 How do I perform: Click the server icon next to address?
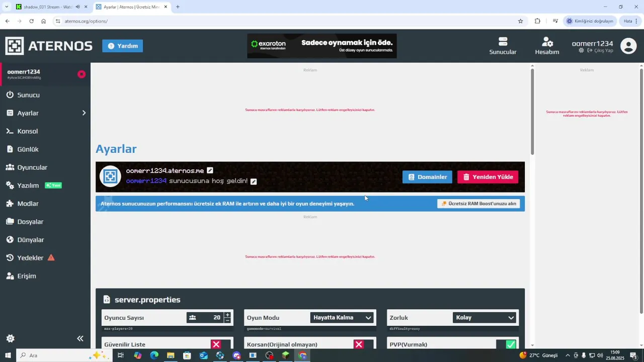[x=110, y=176]
